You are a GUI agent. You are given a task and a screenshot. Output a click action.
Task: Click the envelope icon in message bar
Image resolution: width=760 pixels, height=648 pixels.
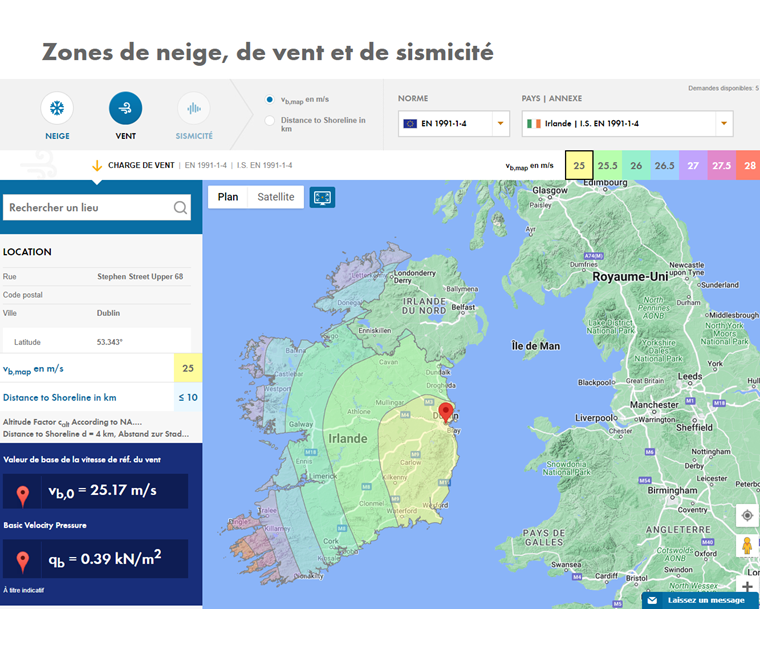[x=652, y=600]
